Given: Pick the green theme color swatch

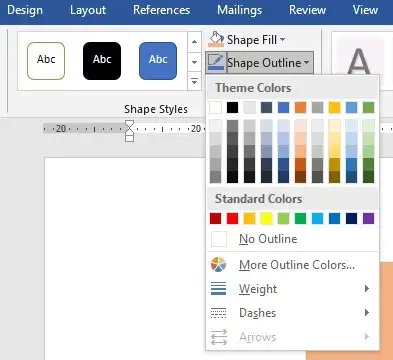Looking at the screenshot, I should tap(368, 107).
